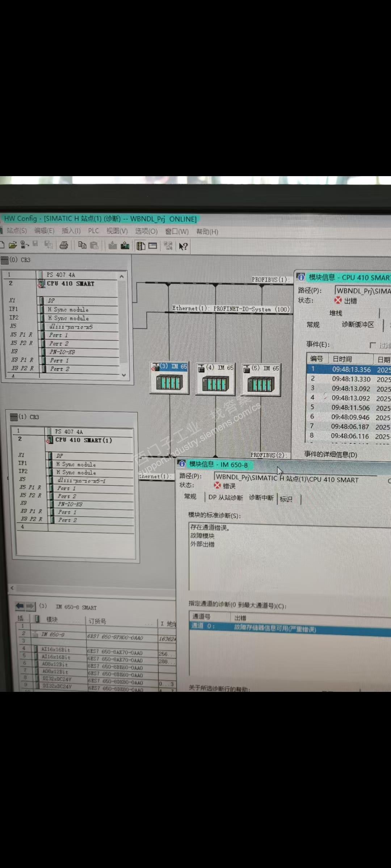Image resolution: width=391 pixels, height=868 pixels.
Task: Switch to DP 从站诊断 tab in IM 650-8 dialog
Action: point(226,497)
